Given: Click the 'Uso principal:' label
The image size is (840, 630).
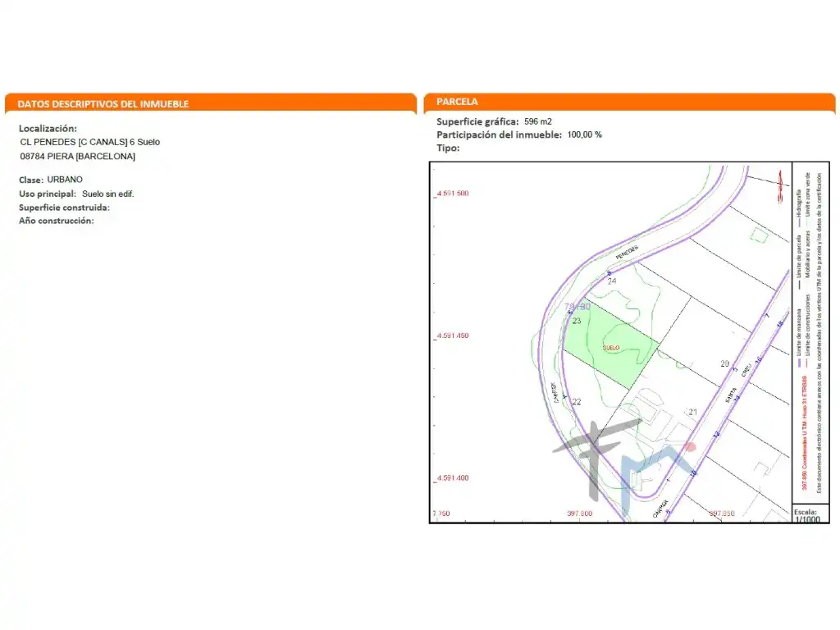Looking at the screenshot, I should pos(47,194).
